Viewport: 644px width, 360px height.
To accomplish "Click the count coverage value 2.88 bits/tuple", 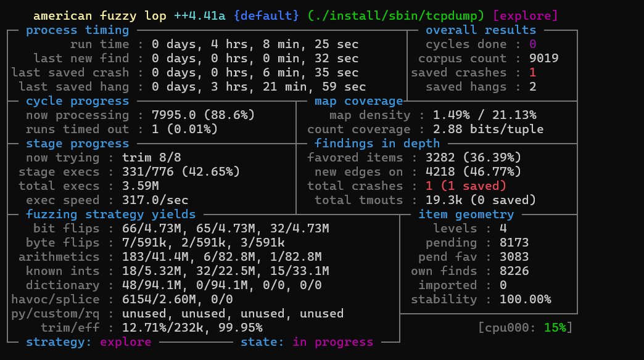I will click(x=489, y=129).
